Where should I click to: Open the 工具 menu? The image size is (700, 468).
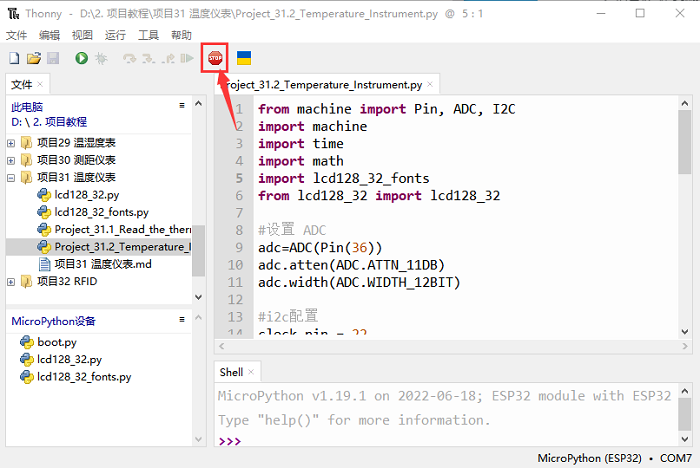point(148,35)
